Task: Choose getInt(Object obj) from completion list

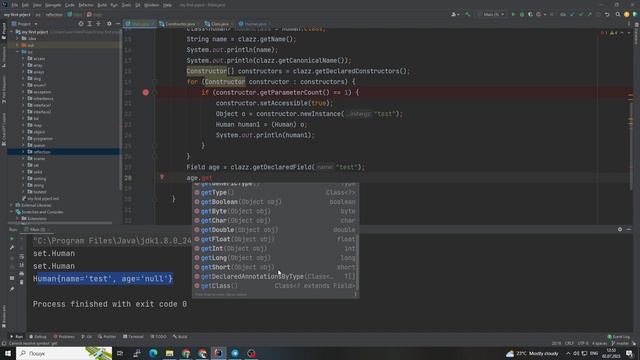Action: tap(275, 248)
